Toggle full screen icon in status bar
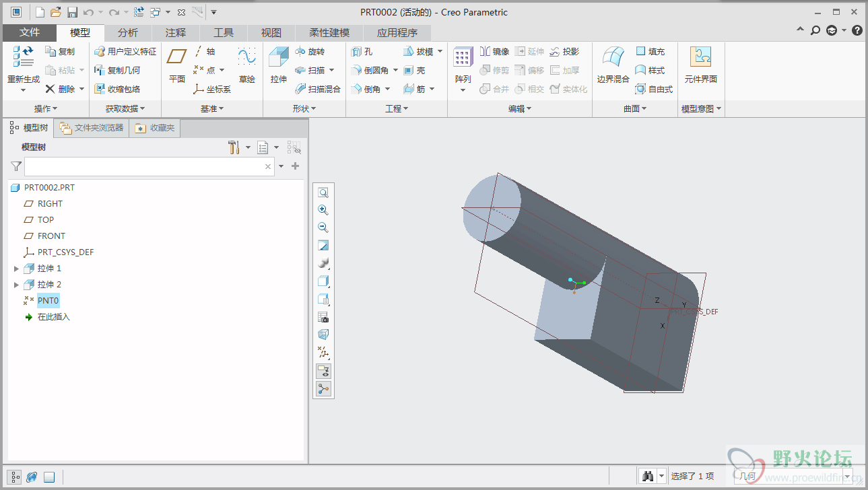This screenshot has height=490, width=868. (49, 477)
